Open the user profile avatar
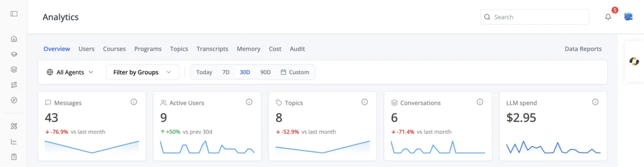Screen dimensions: 644x167 pos(628,17)
